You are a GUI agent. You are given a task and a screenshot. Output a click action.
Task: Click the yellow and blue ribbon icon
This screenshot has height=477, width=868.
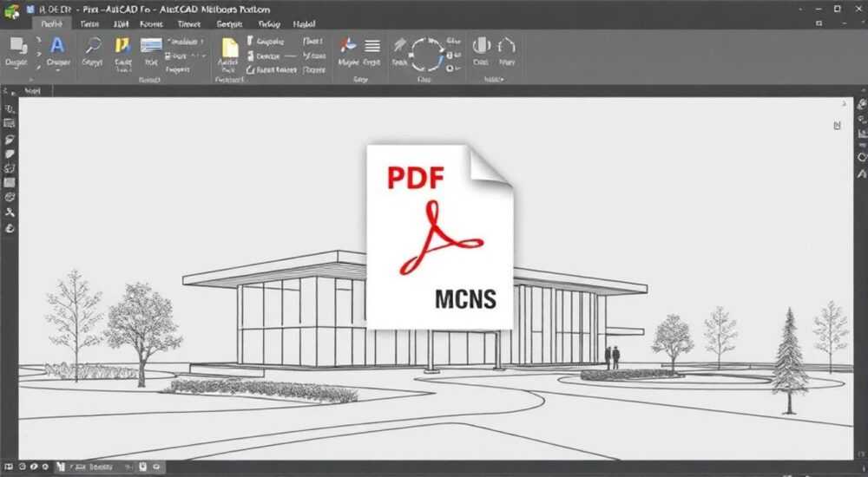coord(122,45)
